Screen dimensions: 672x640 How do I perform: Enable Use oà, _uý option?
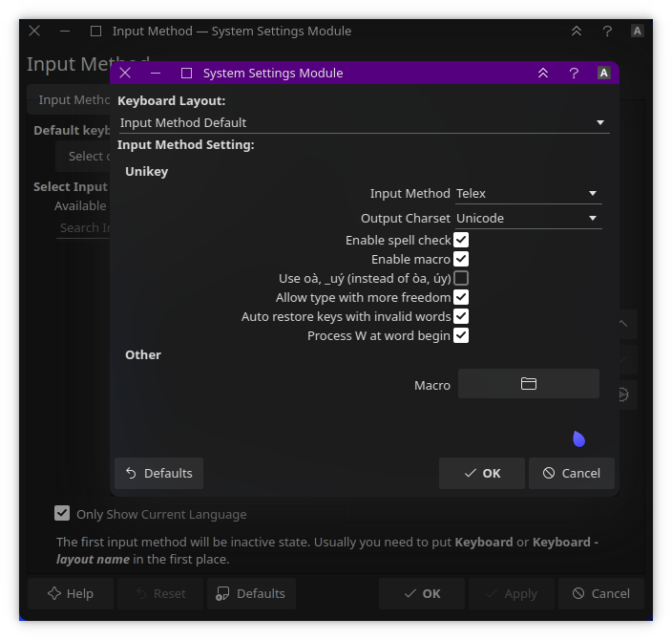click(461, 278)
